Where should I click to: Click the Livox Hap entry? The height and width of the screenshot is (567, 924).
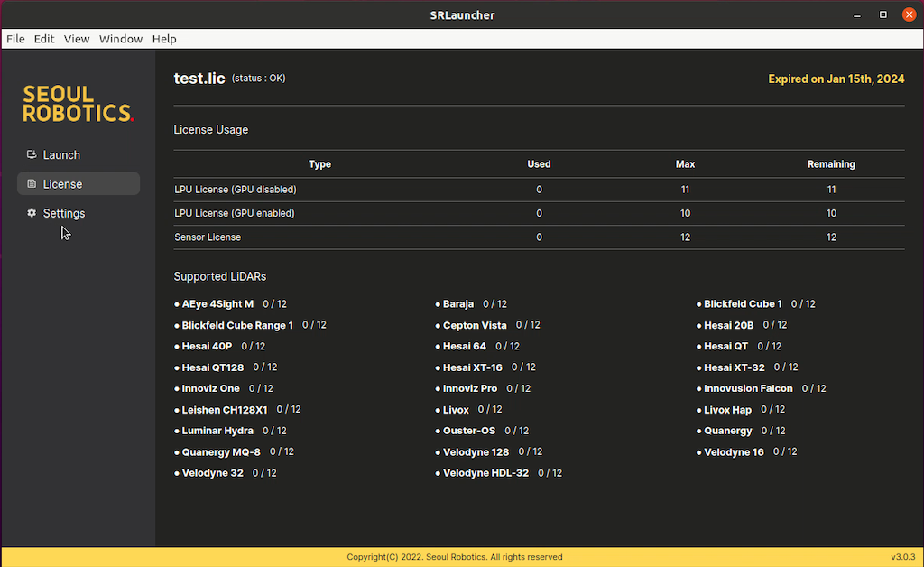[741, 410]
